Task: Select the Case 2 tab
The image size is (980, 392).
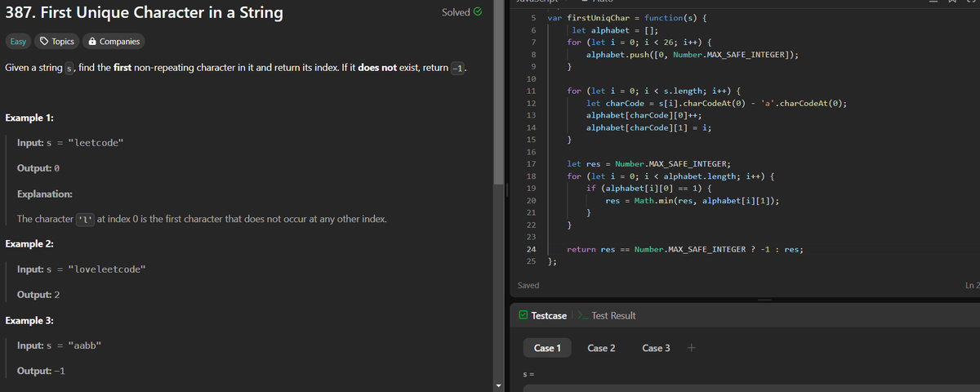Action: click(601, 348)
